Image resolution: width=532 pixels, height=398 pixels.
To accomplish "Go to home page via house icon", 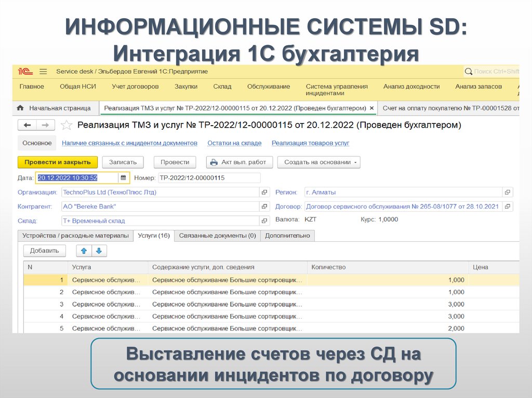I will (x=20, y=108).
